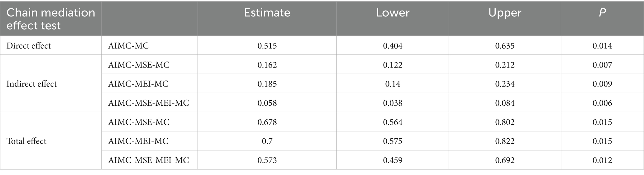Screen dimensions: 644x175
Task: Select the estimate cell showing 0.162
Action: (x=267, y=65)
